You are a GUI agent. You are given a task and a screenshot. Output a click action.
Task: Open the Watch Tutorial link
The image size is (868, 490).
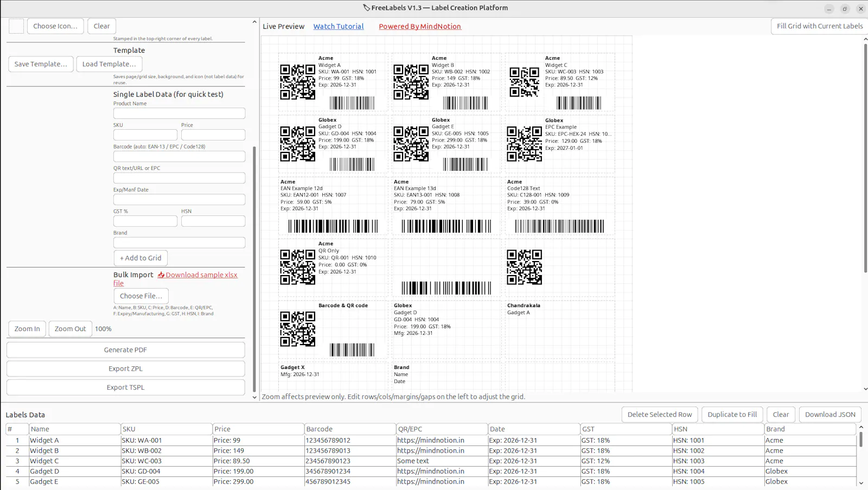click(x=339, y=26)
